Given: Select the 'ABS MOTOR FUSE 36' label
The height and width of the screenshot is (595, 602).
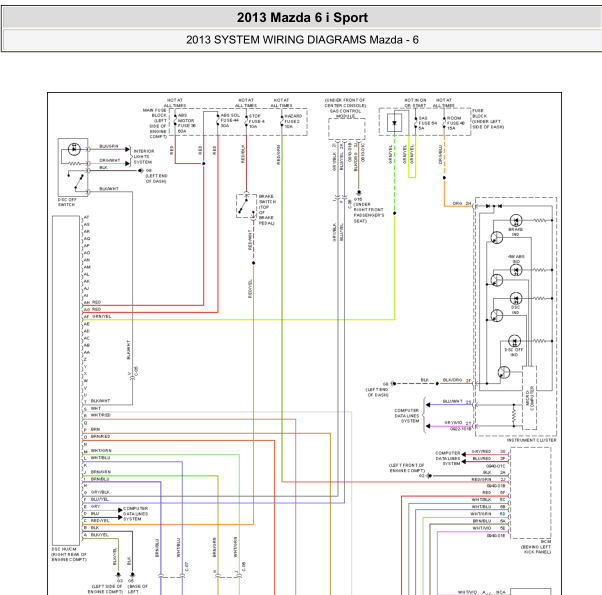Looking at the screenshot, I should pyautogui.click(x=187, y=123).
